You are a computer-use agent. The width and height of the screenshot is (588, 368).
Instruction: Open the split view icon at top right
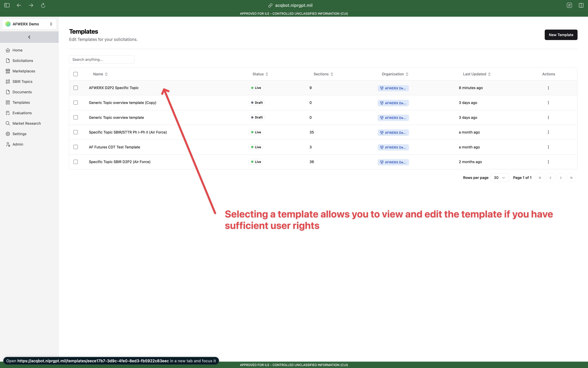581,5
